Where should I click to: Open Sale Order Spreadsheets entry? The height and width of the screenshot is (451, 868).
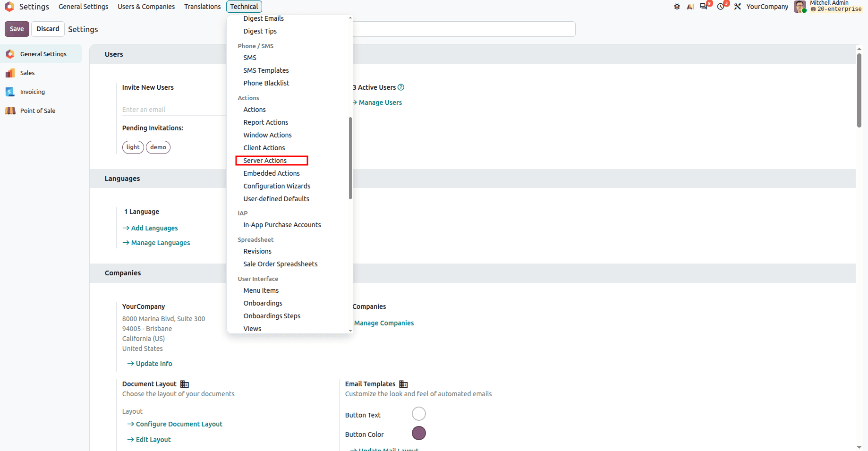pyautogui.click(x=280, y=264)
